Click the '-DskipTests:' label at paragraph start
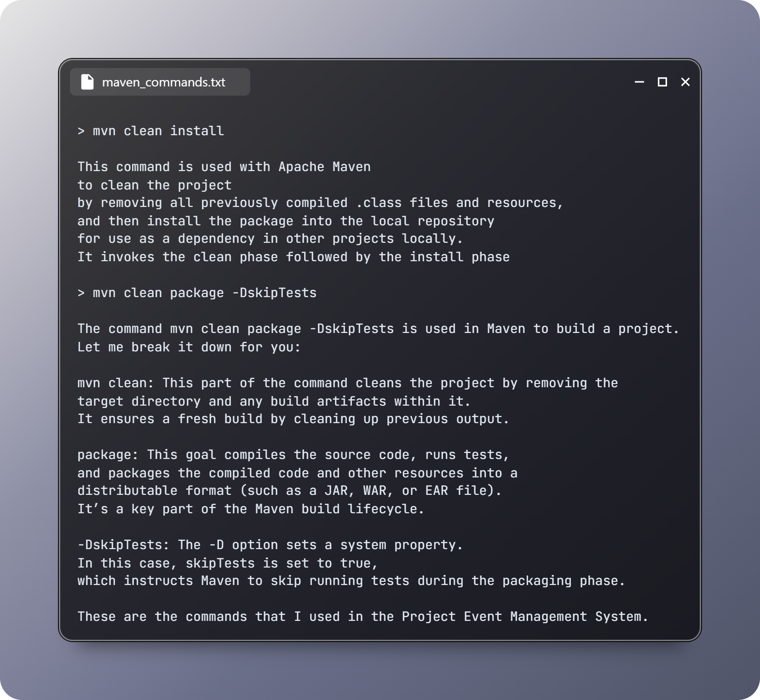Image resolution: width=760 pixels, height=700 pixels. point(123,545)
